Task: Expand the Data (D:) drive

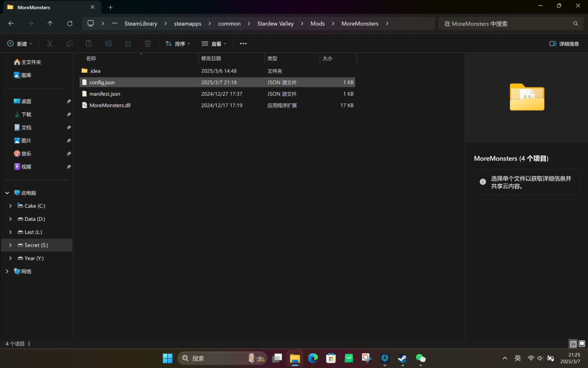Action: tap(11, 219)
